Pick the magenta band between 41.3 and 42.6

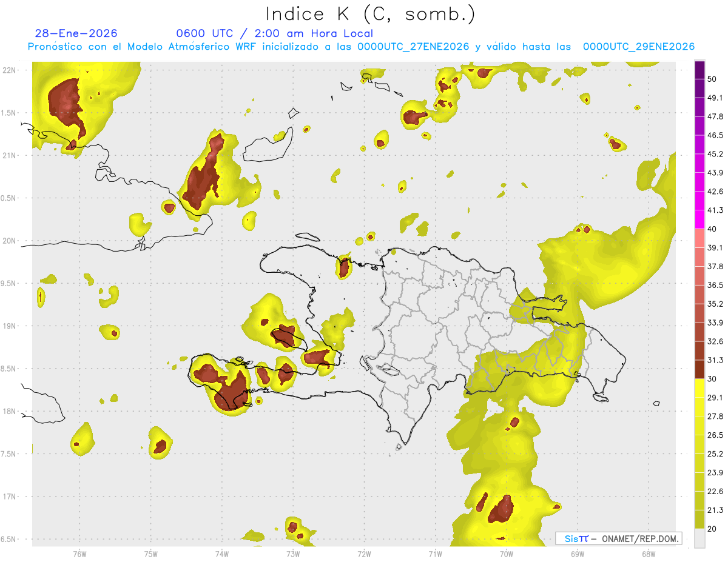click(699, 200)
